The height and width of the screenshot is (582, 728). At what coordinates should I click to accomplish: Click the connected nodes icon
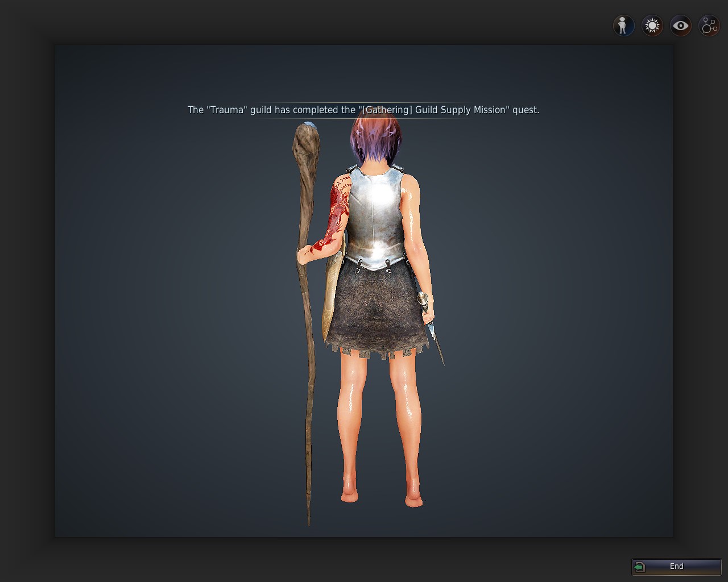point(709,26)
